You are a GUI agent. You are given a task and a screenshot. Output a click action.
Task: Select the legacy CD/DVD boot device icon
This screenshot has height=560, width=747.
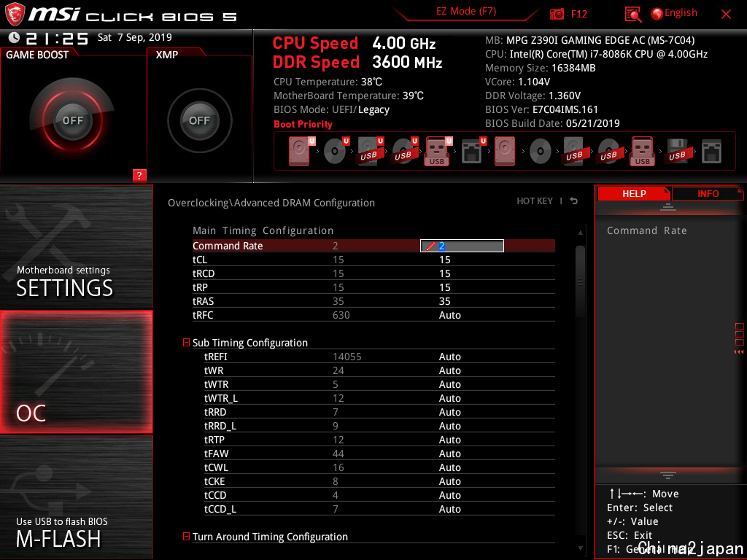point(541,152)
